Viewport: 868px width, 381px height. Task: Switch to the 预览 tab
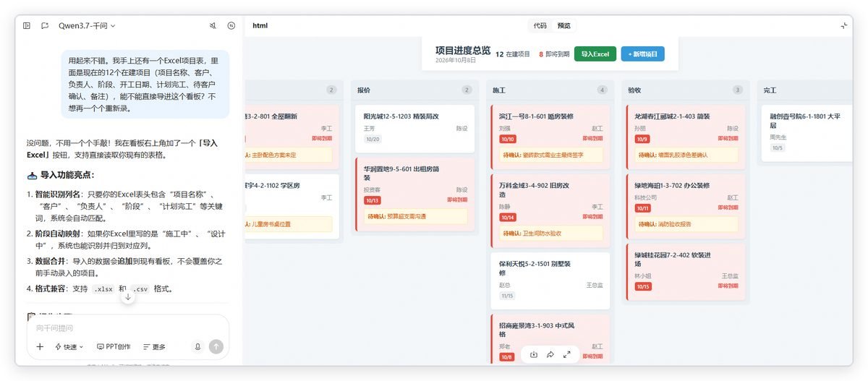click(x=563, y=25)
